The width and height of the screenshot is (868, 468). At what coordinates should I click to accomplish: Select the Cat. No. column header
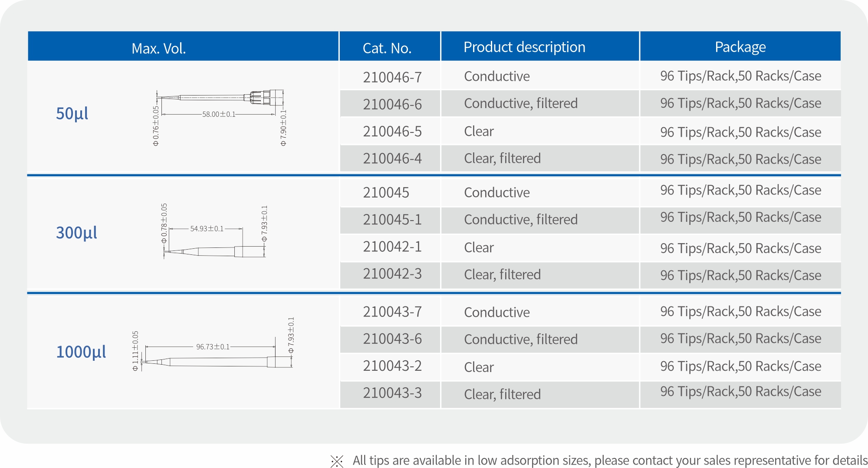tap(387, 48)
